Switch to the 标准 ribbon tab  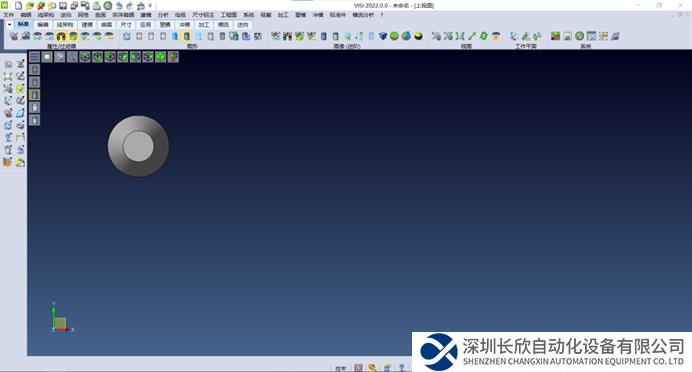23,25
